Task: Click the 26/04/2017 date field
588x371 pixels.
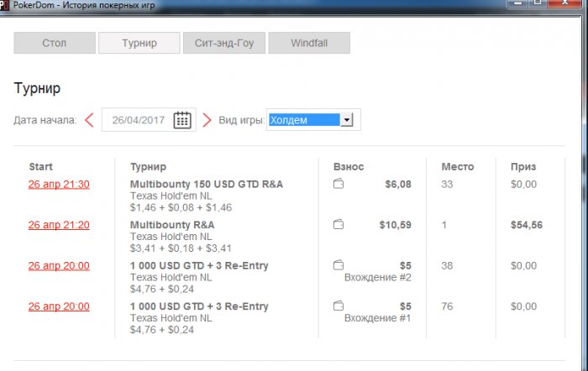Action: point(149,120)
